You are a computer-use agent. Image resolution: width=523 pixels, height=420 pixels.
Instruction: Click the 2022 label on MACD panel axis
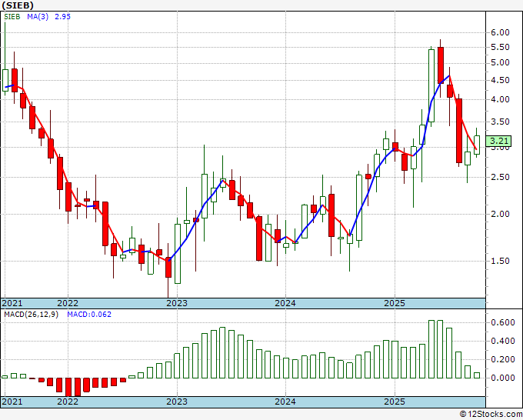point(68,402)
